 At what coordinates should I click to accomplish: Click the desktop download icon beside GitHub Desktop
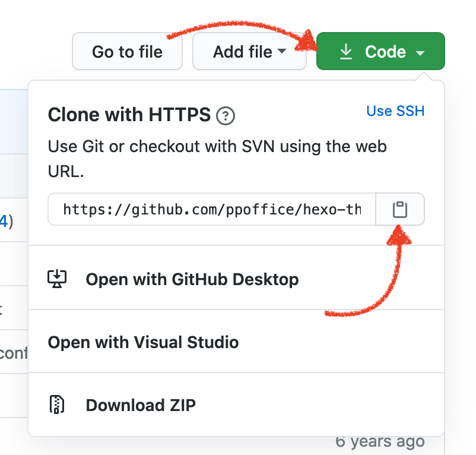pos(57,279)
